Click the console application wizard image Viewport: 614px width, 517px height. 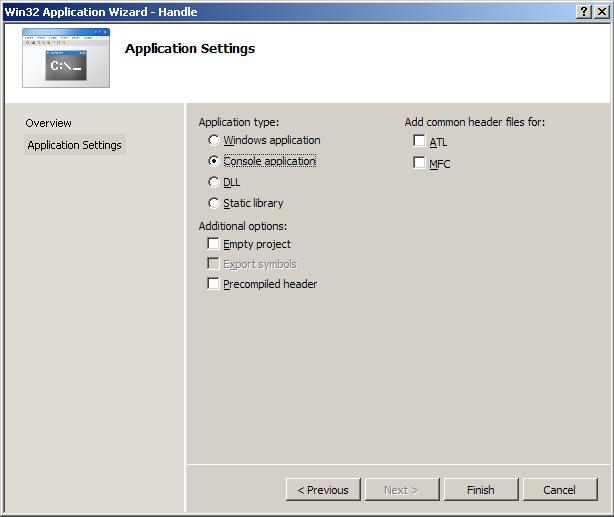click(66, 58)
